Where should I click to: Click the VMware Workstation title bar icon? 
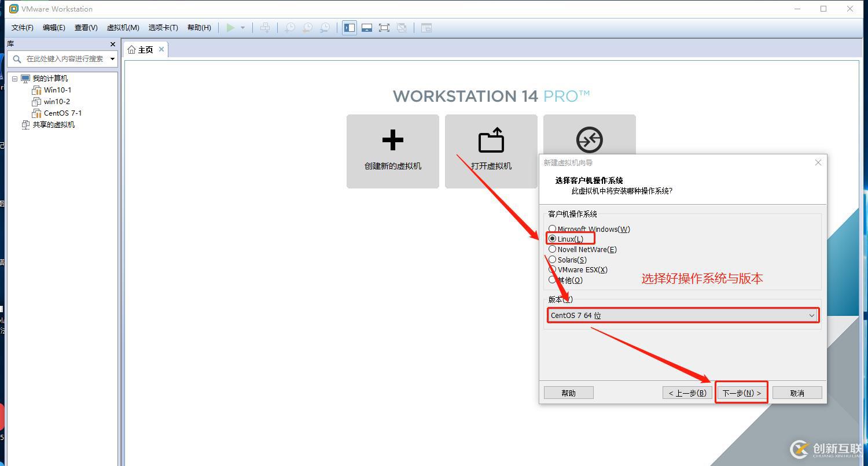coord(14,9)
